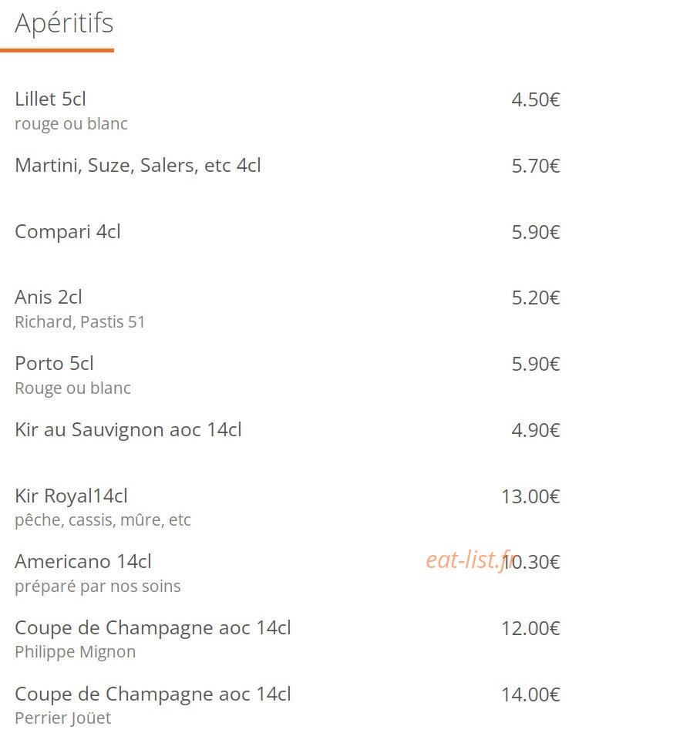Click the orange underline below Apéritifs
Image resolution: width=700 pixels, height=743 pixels.
57,50
